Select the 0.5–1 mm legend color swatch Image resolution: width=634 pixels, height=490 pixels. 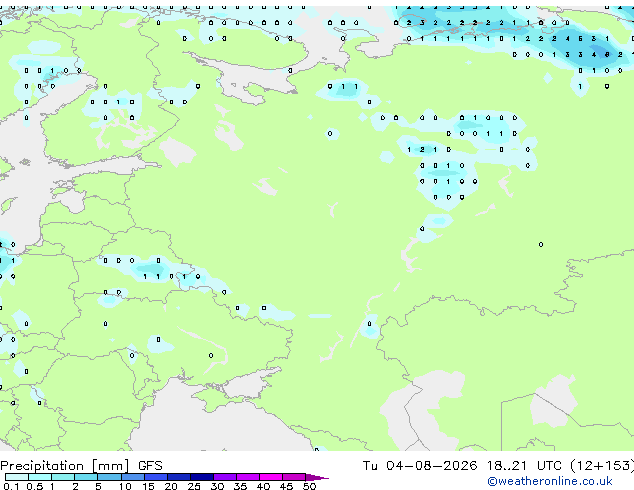[x=40, y=477]
